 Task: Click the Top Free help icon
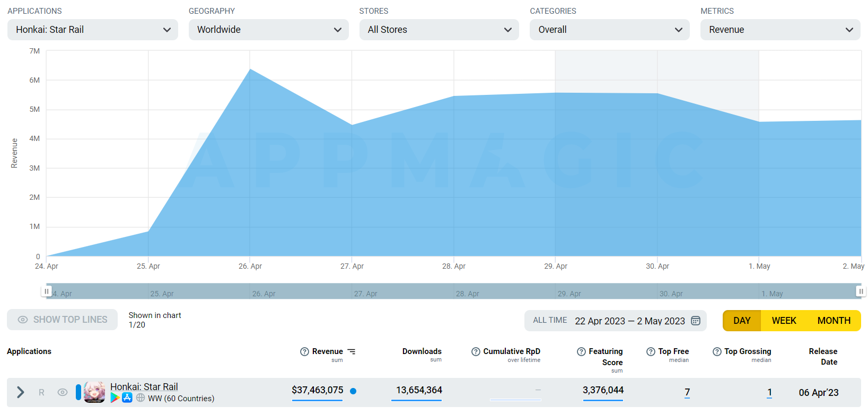point(651,352)
